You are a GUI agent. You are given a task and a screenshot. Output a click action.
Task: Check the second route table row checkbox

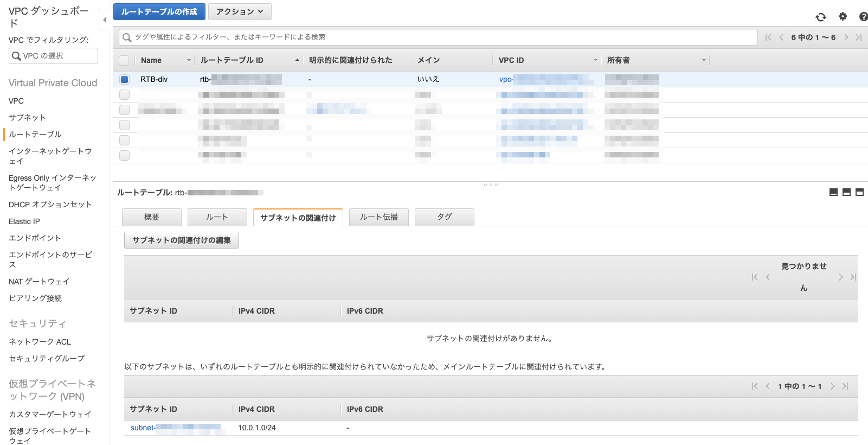124,94
